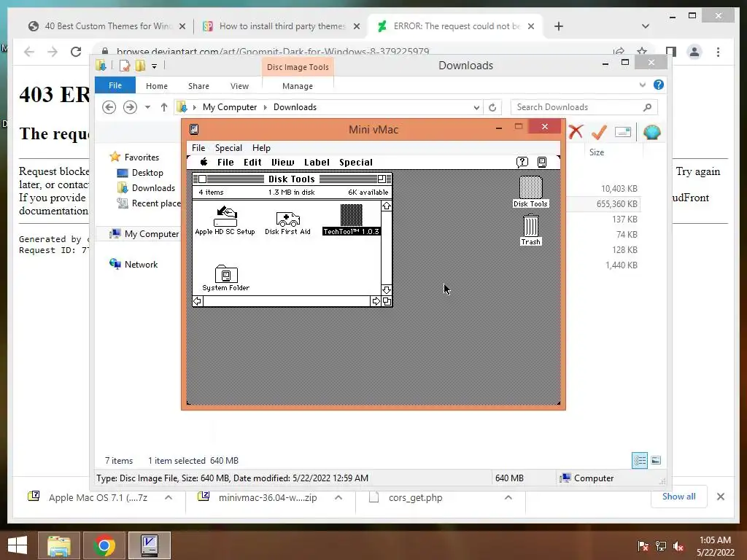
Task: Click the Explorer back arrow
Action: [x=109, y=107]
